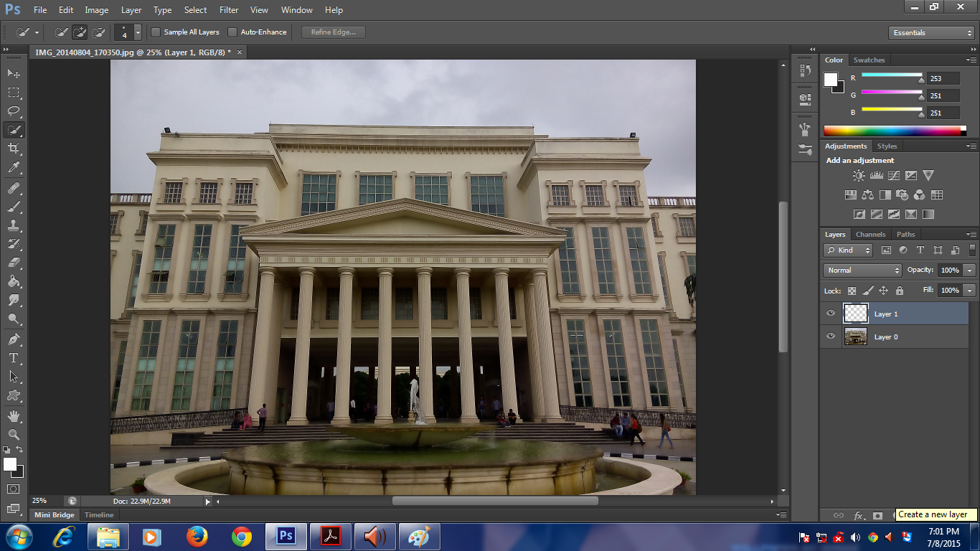The width and height of the screenshot is (980, 551).
Task: Add a Curves adjustment
Action: [893, 175]
